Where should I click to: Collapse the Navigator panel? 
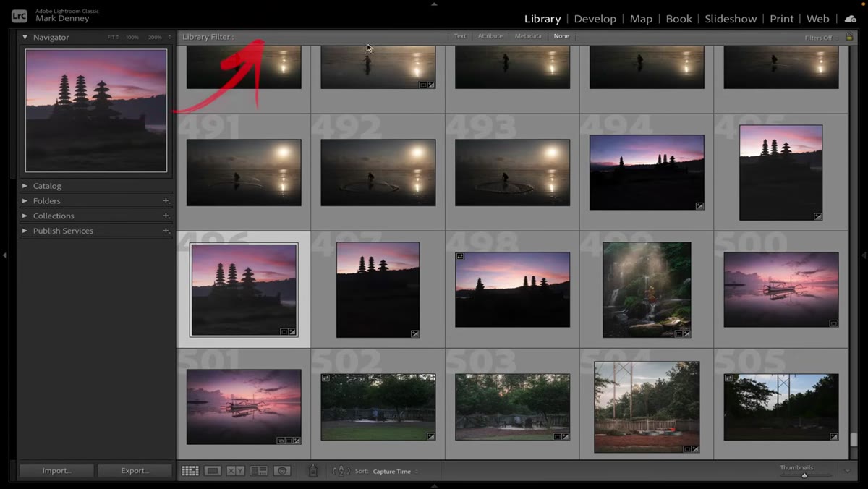[x=25, y=37]
